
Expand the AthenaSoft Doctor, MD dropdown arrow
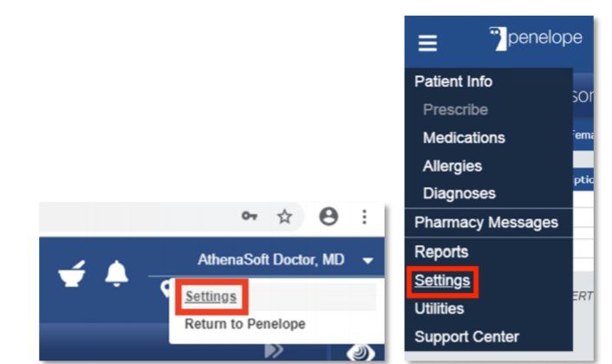click(368, 261)
